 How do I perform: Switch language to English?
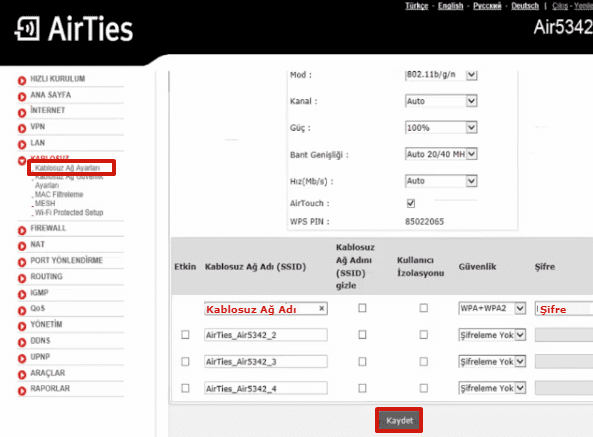click(x=450, y=6)
